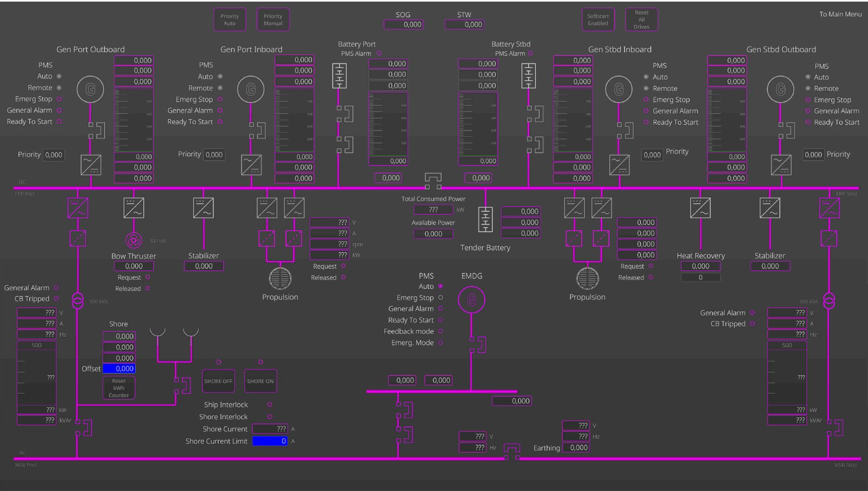Click Reset All Drives button
The image size is (868, 491).
click(641, 20)
